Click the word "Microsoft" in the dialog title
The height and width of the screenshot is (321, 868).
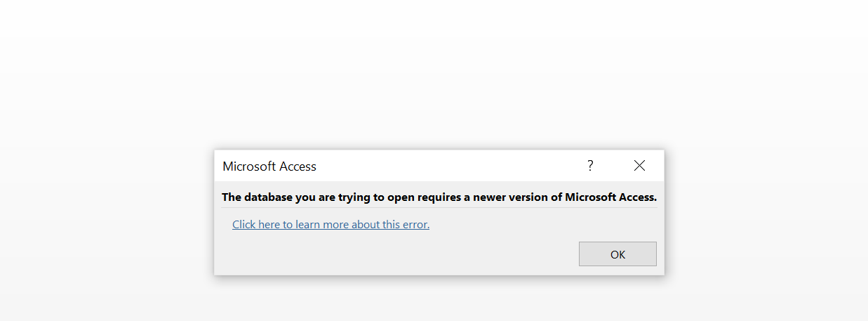(249, 166)
